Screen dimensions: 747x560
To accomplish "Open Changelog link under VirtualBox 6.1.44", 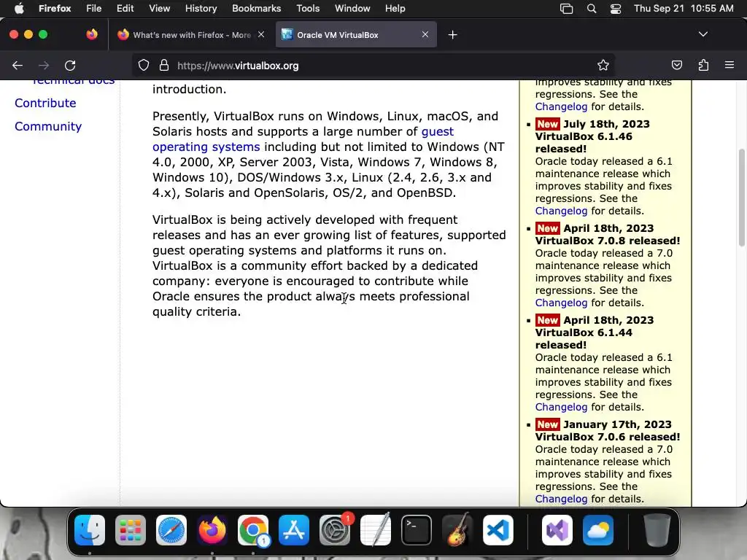I will pos(561,407).
